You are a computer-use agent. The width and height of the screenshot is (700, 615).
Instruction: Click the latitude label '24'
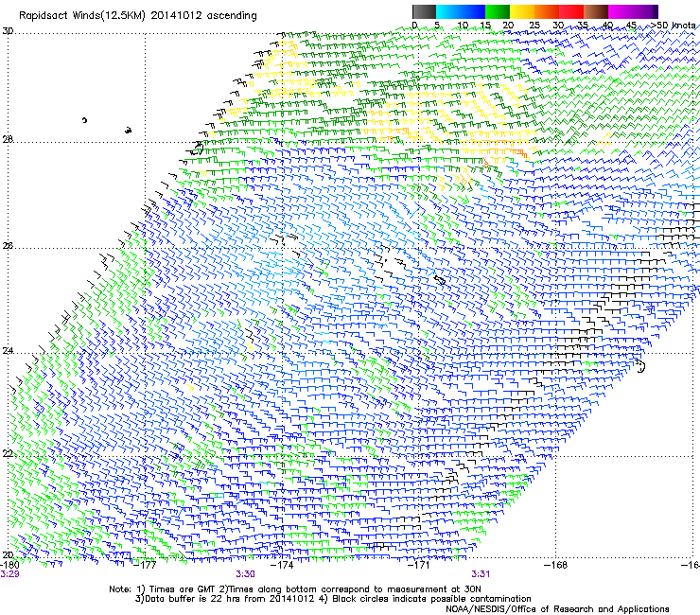pyautogui.click(x=8, y=351)
